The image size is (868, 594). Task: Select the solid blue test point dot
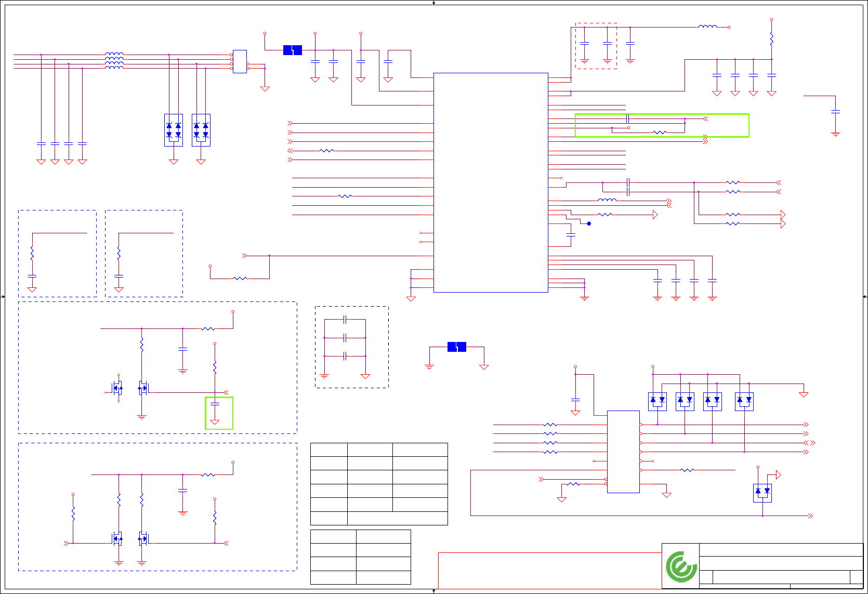589,223
